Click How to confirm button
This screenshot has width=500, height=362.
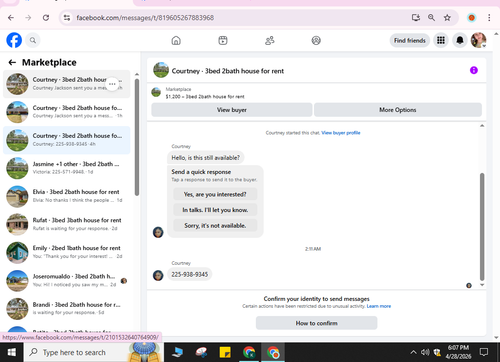pyautogui.click(x=316, y=323)
